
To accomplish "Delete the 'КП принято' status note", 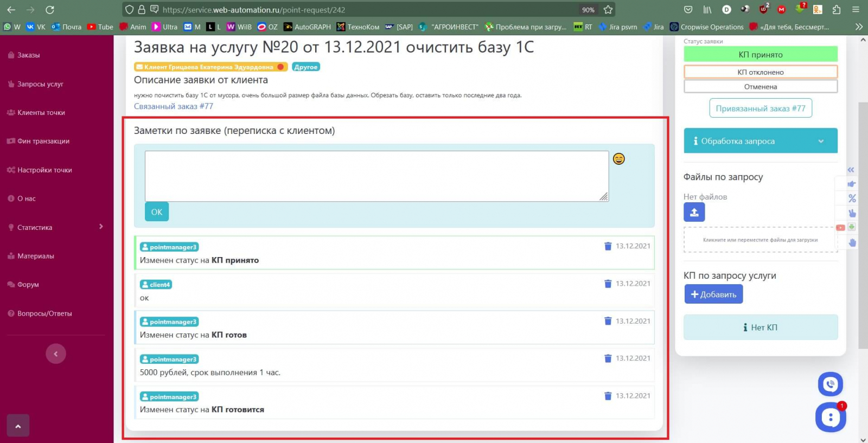I will 608,246.
